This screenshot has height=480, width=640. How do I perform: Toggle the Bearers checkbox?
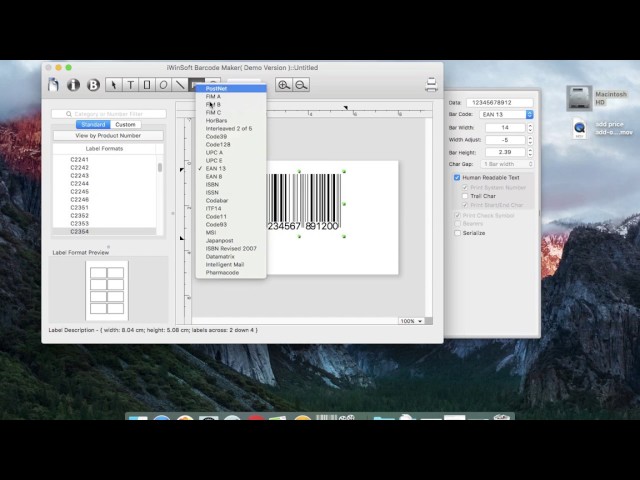click(457, 224)
